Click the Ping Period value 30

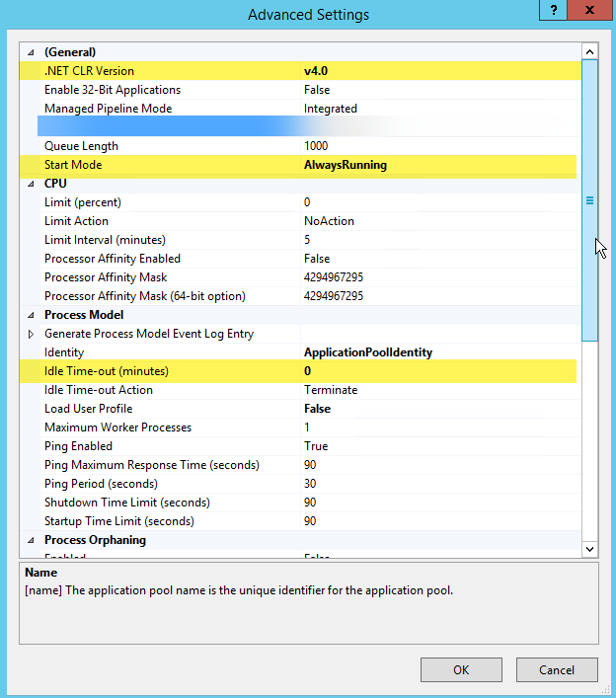(310, 484)
